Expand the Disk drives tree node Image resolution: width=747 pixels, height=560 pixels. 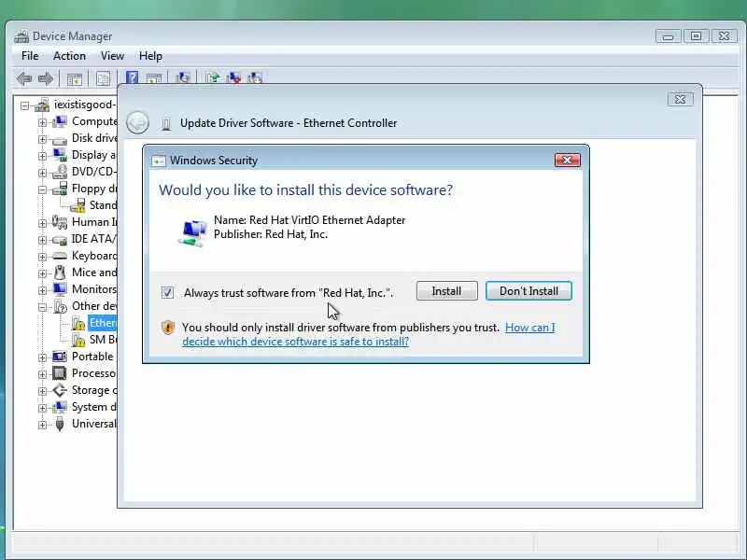pyautogui.click(x=42, y=139)
